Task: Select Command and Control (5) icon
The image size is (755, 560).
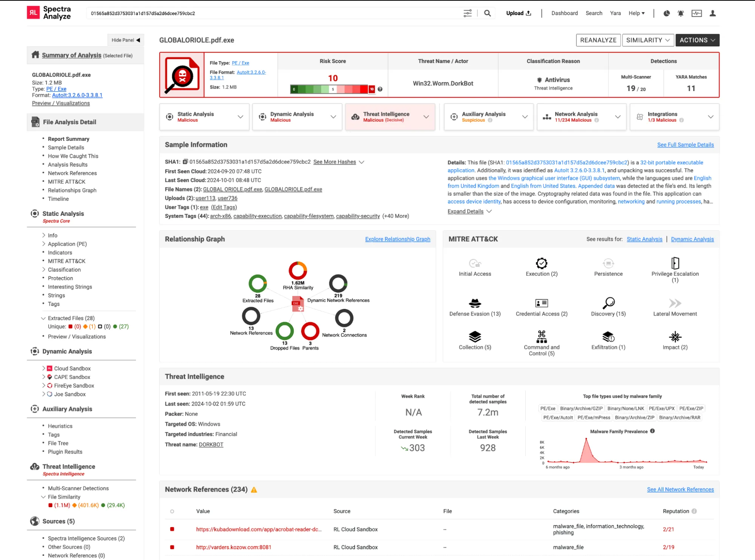Action: point(542,336)
